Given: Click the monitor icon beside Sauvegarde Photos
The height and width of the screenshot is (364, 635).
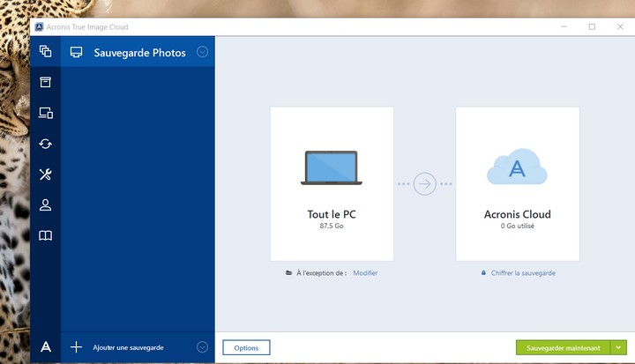Looking at the screenshot, I should (x=76, y=52).
